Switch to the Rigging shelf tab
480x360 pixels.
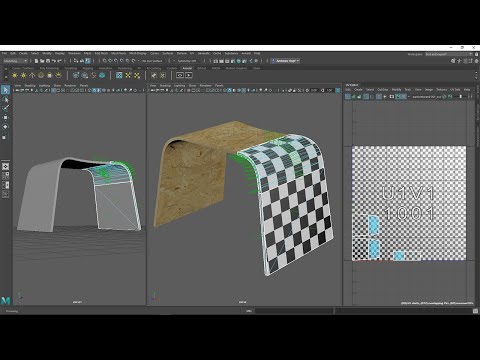click(88, 68)
